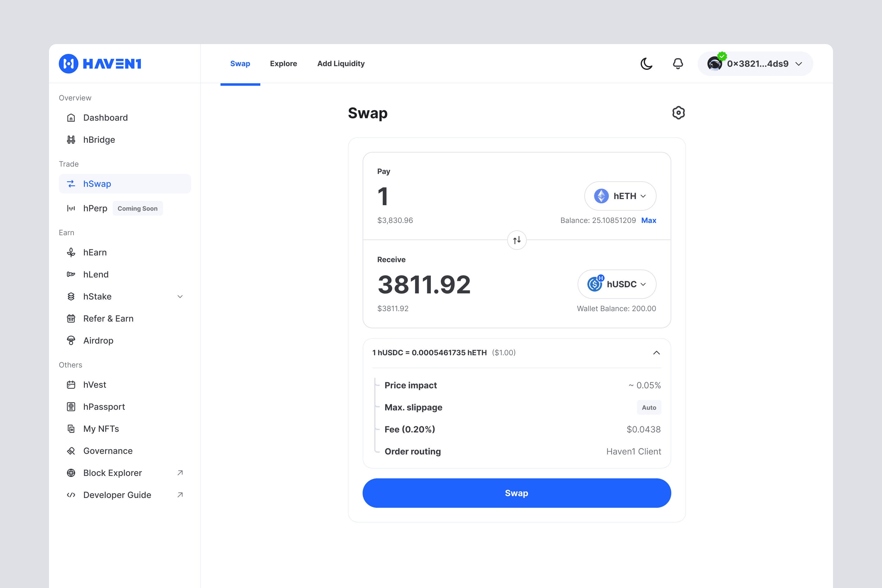Click the hEarn plant icon

[71, 252]
